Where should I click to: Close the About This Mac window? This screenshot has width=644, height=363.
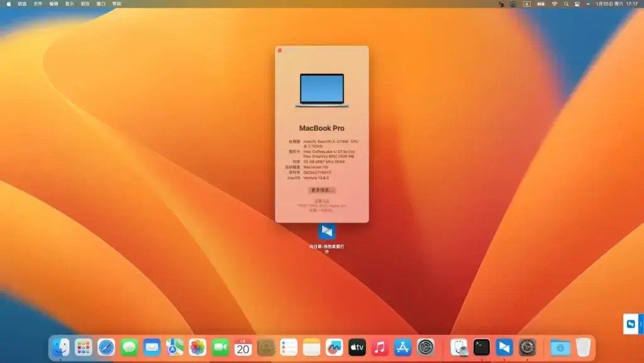(280, 50)
